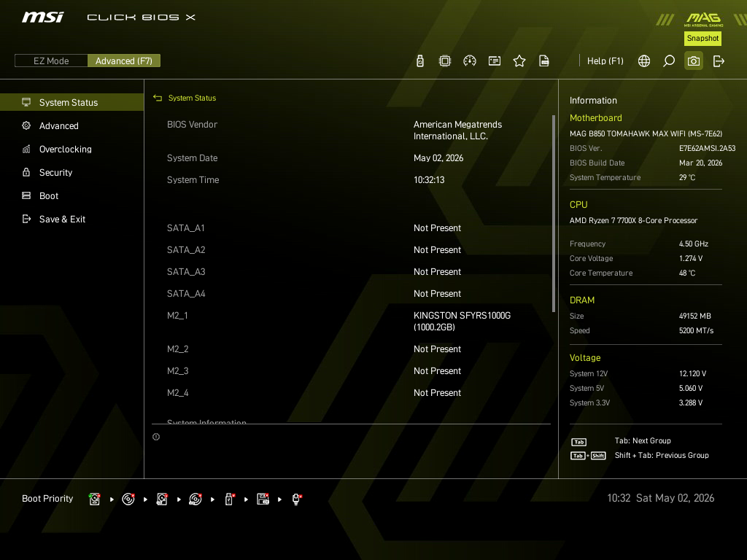747x560 pixels.
Task: Take a snapshot with the camera icon
Action: point(694,61)
